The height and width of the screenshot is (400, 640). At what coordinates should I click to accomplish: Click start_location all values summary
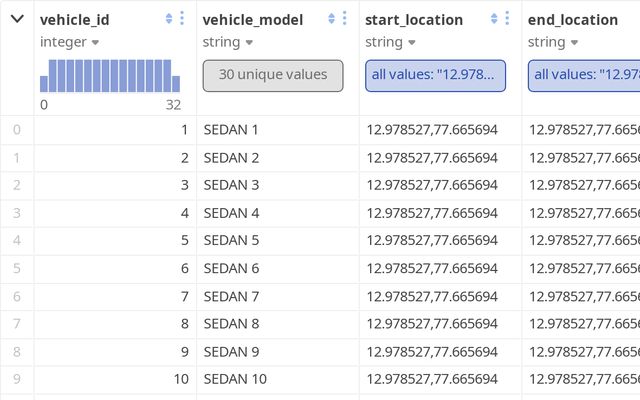tap(435, 75)
